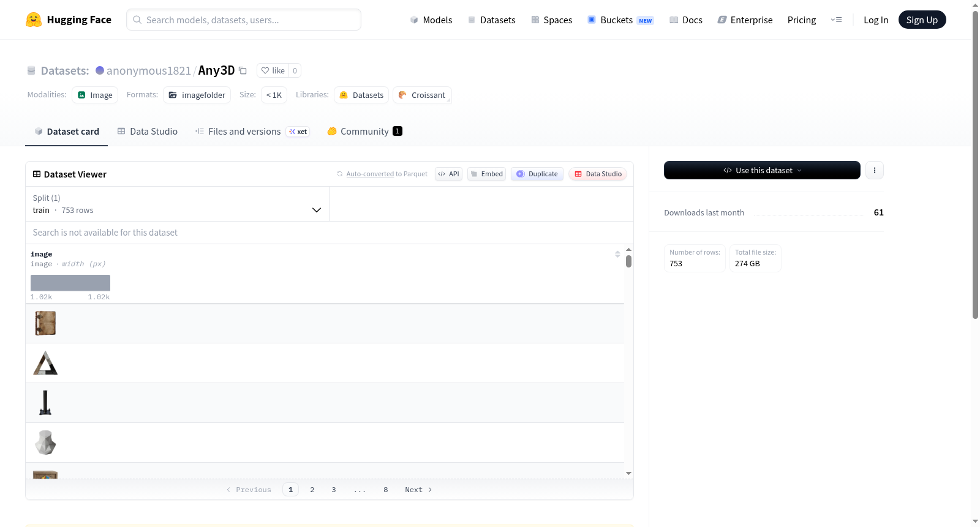Open Datasets in the top navigation
This screenshot has width=980, height=527.
click(x=491, y=20)
